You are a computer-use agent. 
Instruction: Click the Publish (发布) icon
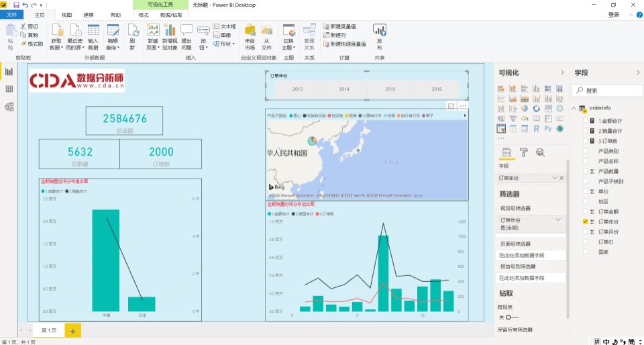[x=380, y=36]
